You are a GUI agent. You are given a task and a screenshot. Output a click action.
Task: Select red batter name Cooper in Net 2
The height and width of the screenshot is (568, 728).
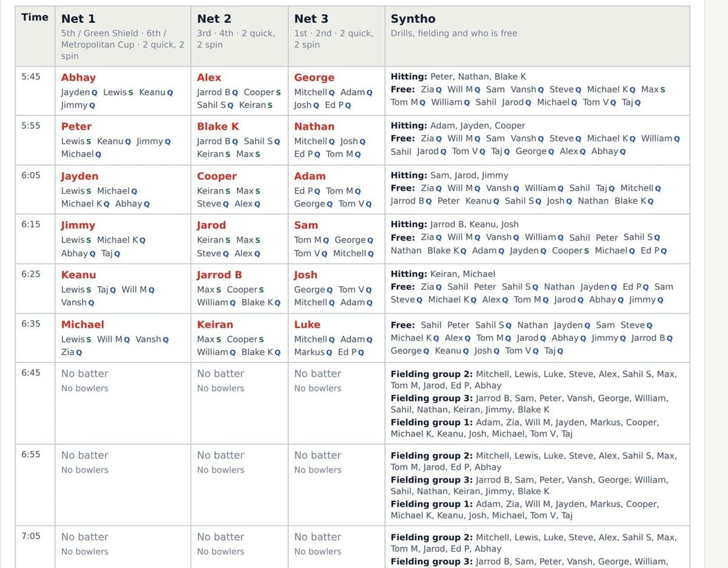217,176
